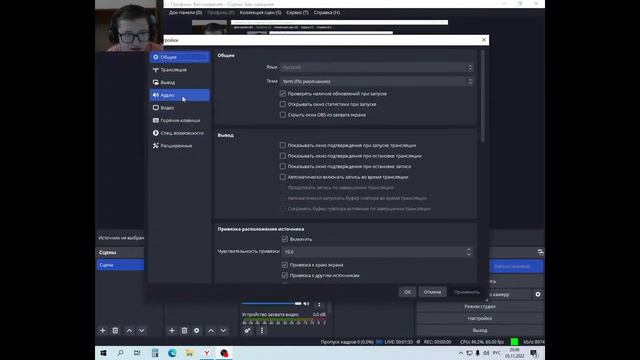The image size is (640, 360).
Task: Switch to the Аудио settings category
Action: (x=180, y=95)
